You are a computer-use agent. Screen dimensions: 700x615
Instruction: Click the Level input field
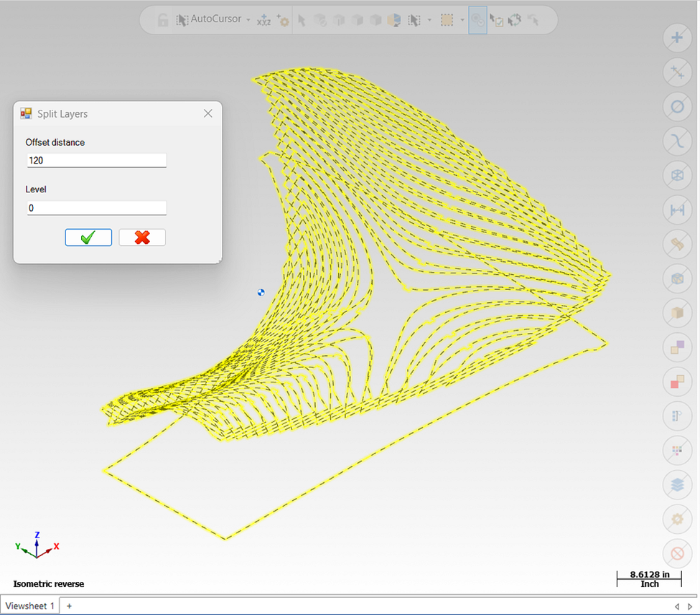click(x=97, y=208)
